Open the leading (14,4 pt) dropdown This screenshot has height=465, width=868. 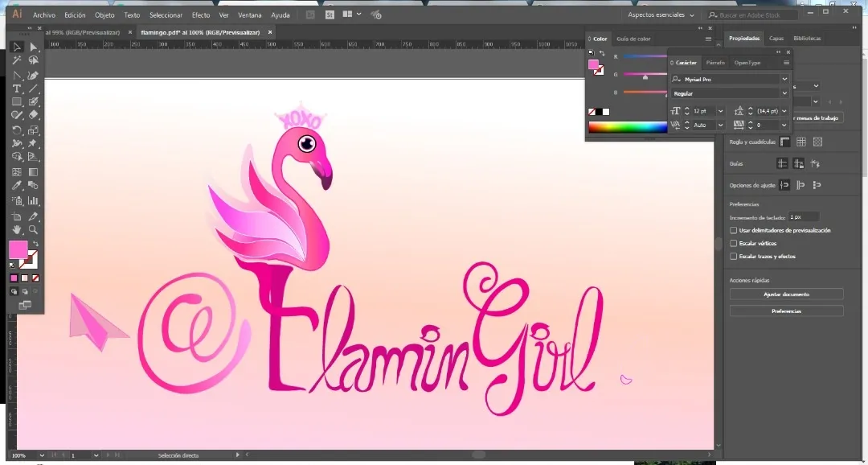(x=784, y=111)
